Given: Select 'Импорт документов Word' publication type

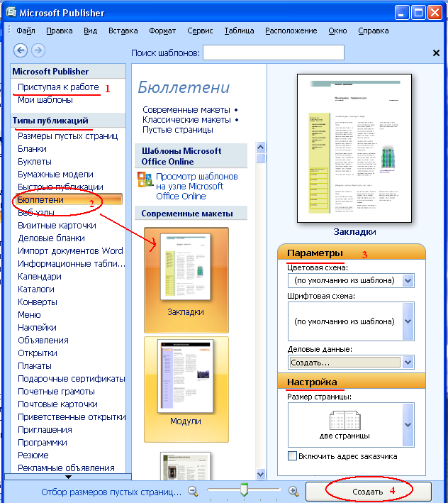Looking at the screenshot, I should [70, 251].
